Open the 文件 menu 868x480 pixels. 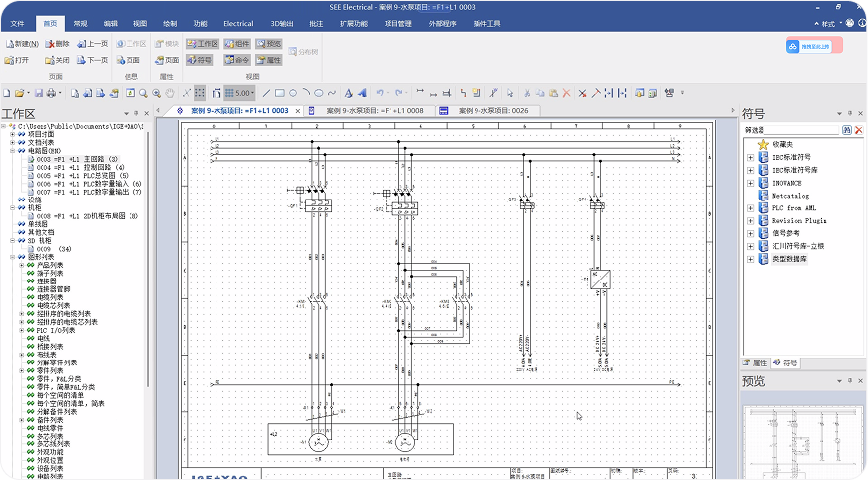[17, 24]
